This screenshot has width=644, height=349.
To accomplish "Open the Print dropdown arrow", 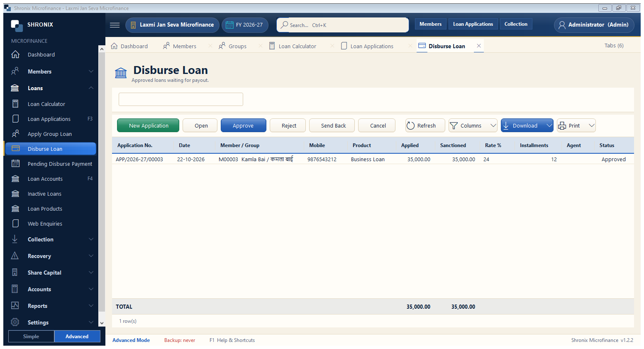I will tap(592, 125).
